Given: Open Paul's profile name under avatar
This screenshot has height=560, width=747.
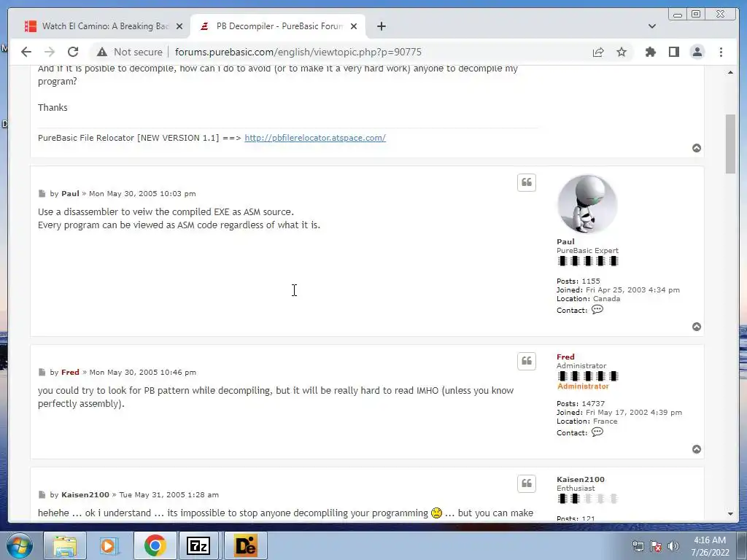Looking at the screenshot, I should click(x=565, y=241).
